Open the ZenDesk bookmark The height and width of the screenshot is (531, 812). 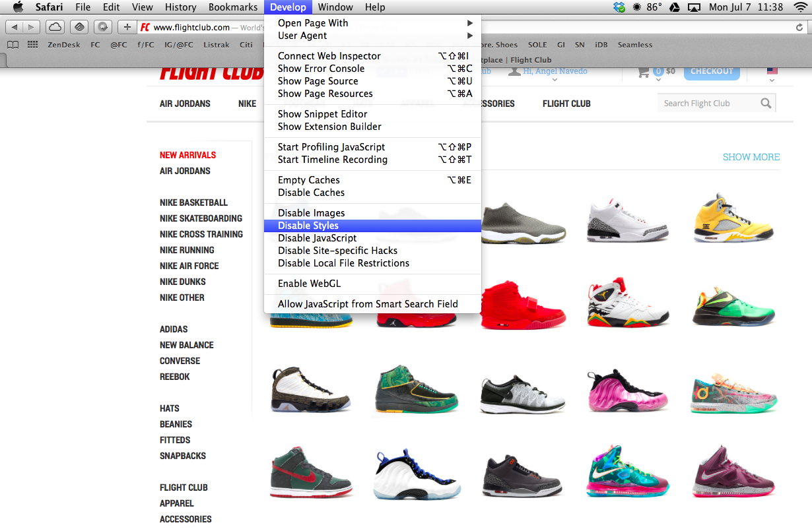click(64, 45)
